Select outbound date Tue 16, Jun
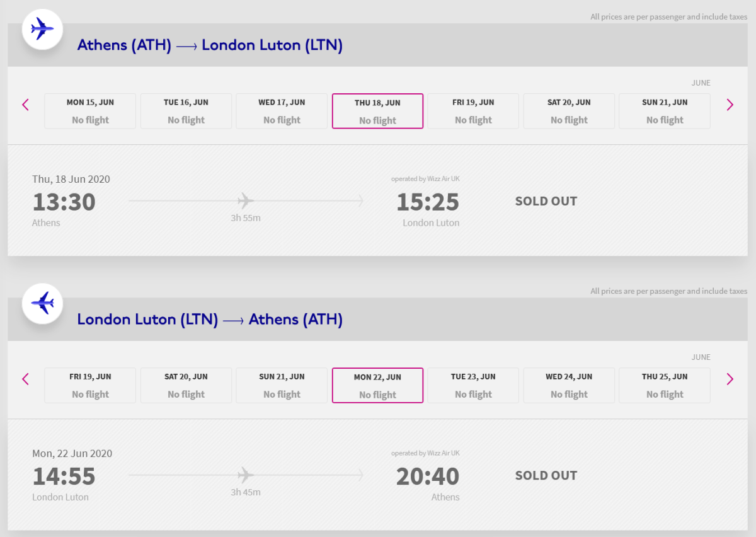Viewport: 756px width, 537px height. [186, 111]
